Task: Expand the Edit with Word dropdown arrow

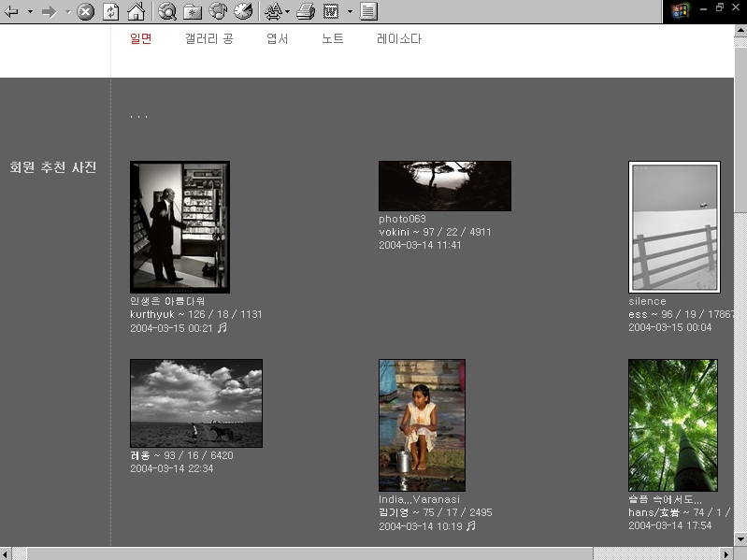Action: [350, 11]
